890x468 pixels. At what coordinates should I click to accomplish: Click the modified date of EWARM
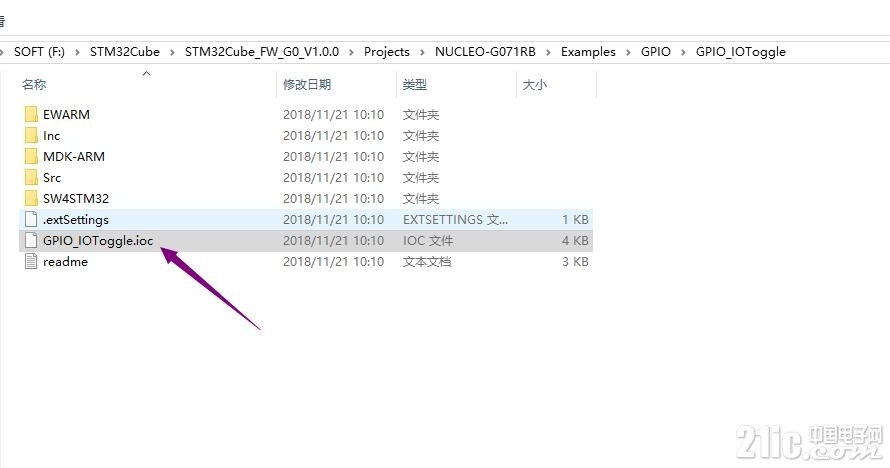(333, 115)
